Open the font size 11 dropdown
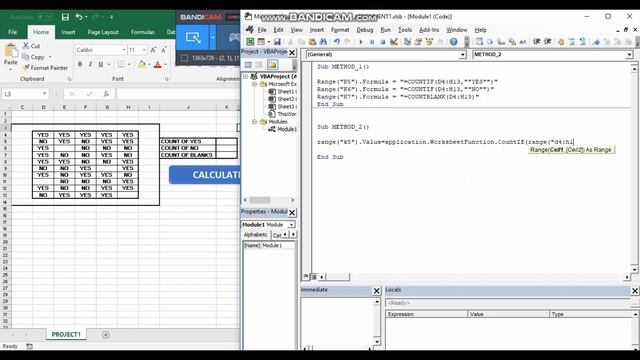This screenshot has width=640, height=360. click(144, 50)
